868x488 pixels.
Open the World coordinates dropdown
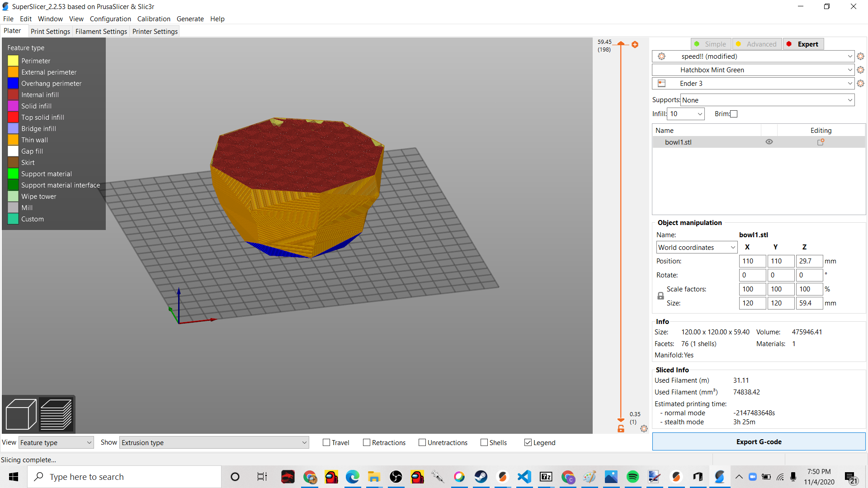pyautogui.click(x=696, y=247)
